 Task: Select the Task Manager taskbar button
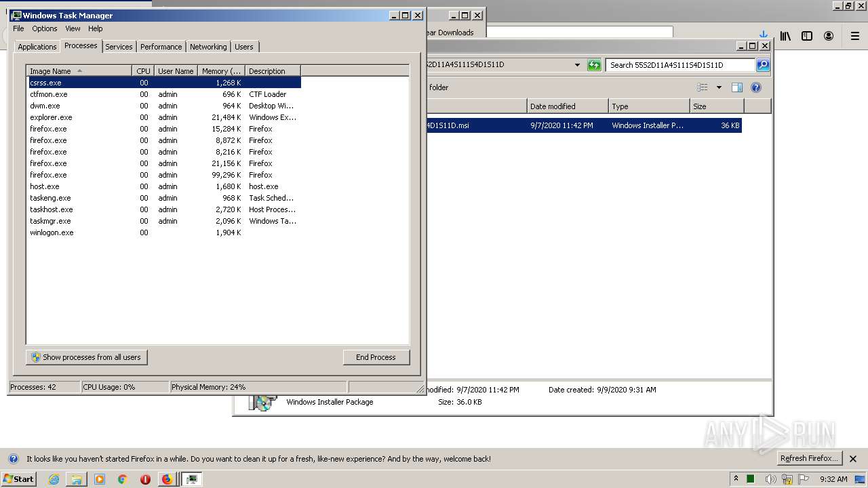click(192, 479)
